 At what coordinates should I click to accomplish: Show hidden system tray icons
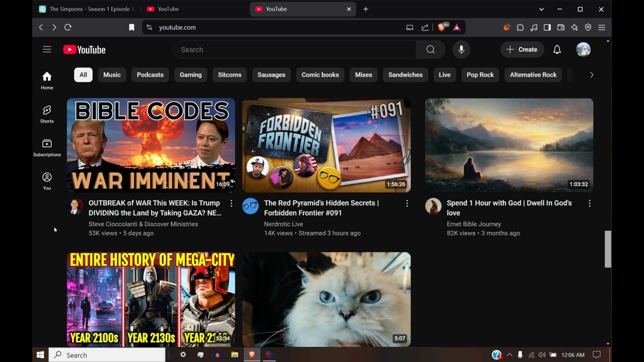point(509,355)
